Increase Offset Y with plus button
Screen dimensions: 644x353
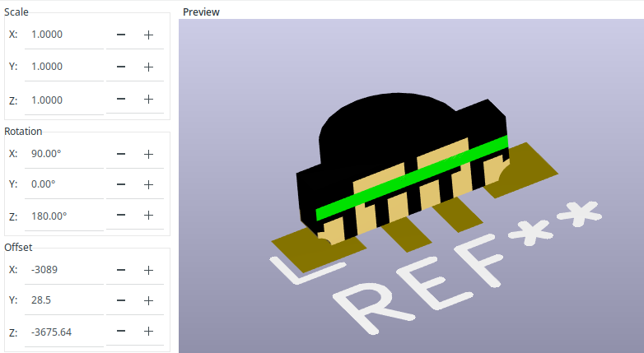click(x=149, y=301)
